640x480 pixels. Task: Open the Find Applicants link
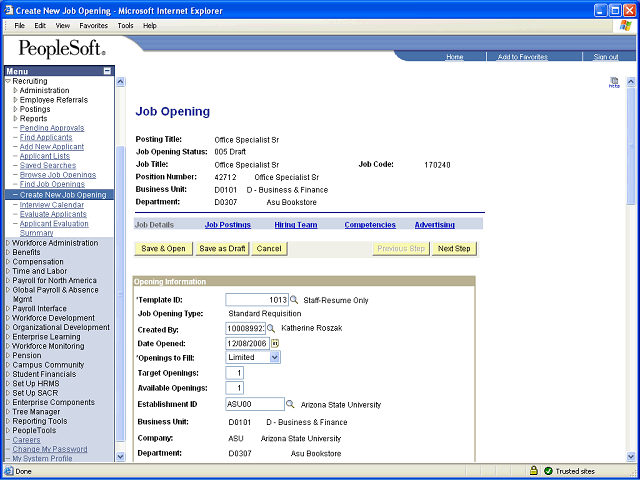pos(46,137)
